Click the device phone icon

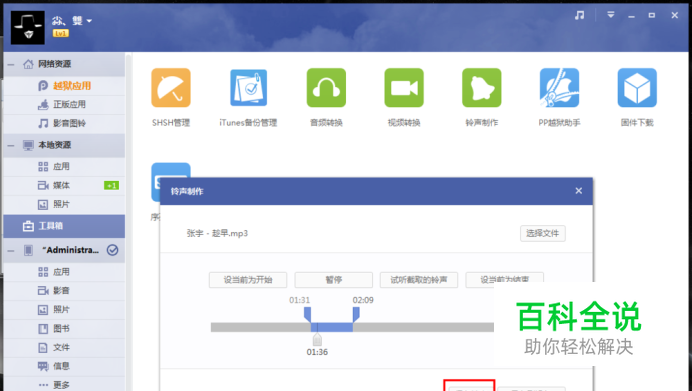(28, 251)
